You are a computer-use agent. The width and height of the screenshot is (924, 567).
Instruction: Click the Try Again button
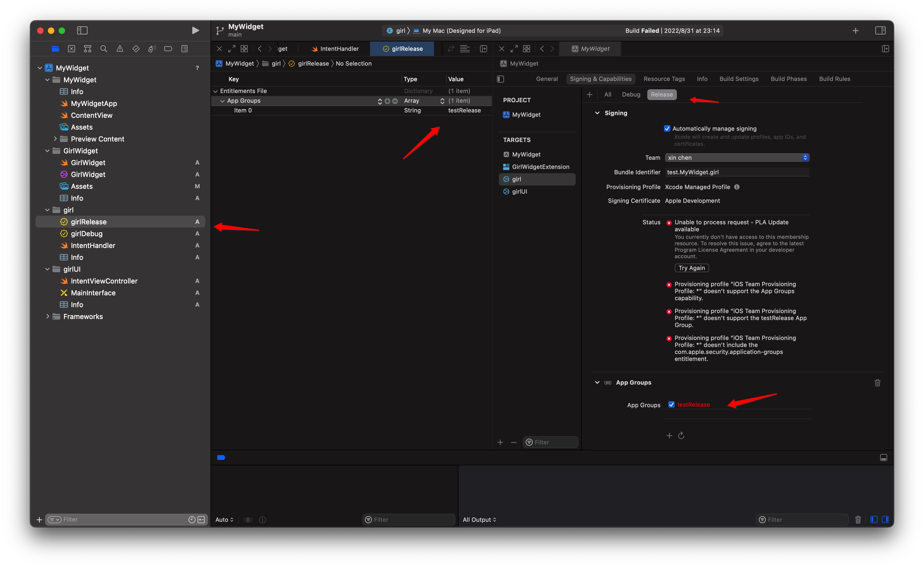691,268
